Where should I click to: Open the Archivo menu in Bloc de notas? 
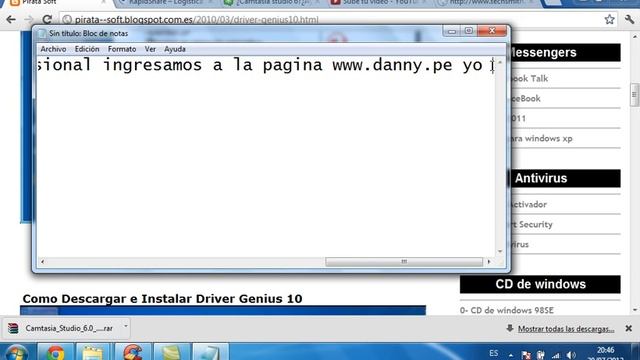[53, 49]
